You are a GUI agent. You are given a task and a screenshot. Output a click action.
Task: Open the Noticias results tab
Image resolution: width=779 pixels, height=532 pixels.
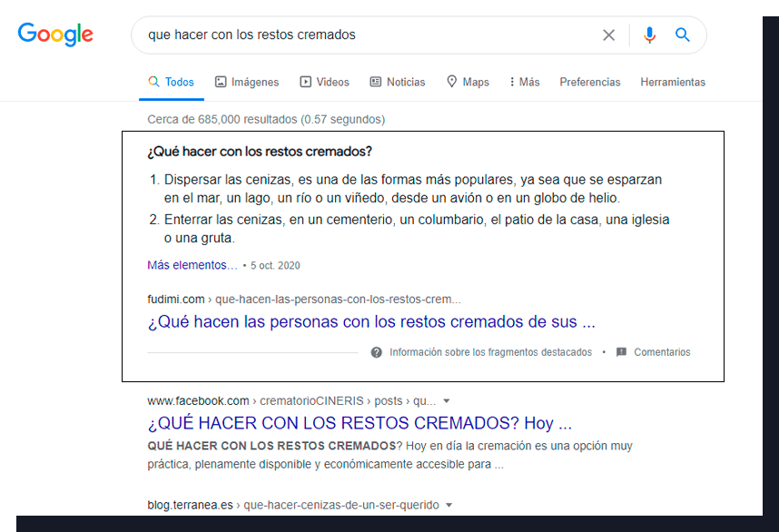click(397, 82)
